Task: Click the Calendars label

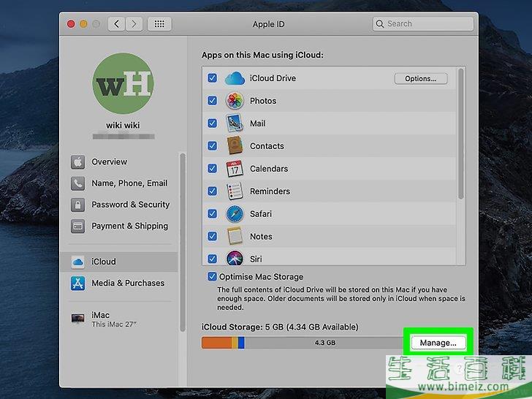Action: tap(269, 169)
